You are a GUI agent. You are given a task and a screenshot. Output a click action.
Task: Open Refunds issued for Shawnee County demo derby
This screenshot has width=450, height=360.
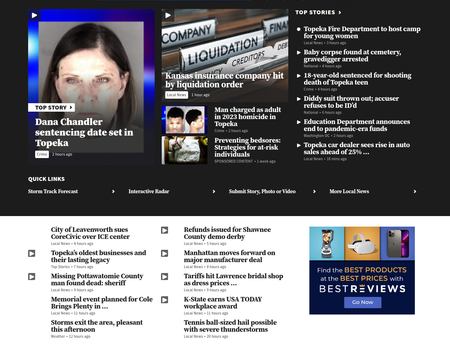227,233
